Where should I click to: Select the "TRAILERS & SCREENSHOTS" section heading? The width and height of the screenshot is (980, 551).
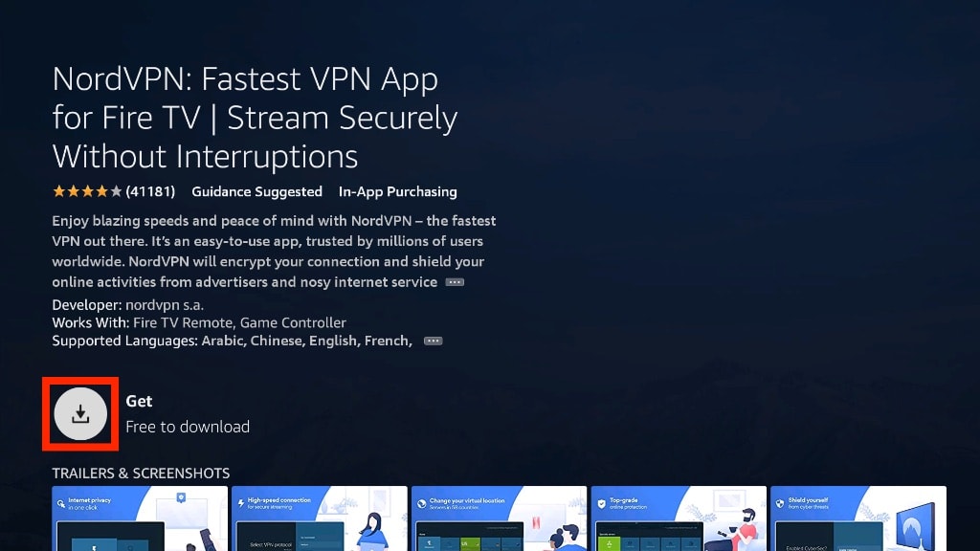tap(141, 473)
